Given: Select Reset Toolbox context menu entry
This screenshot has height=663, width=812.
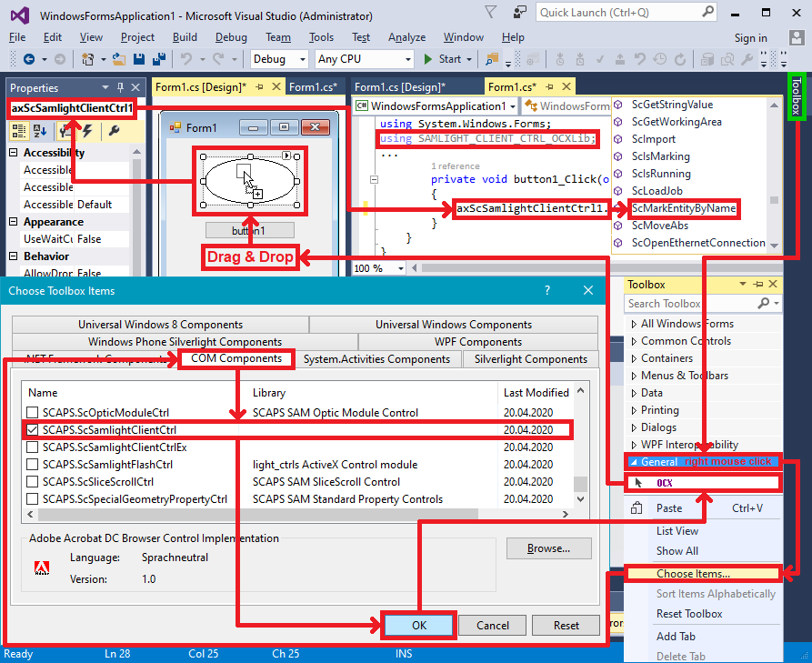Looking at the screenshot, I should (x=689, y=614).
